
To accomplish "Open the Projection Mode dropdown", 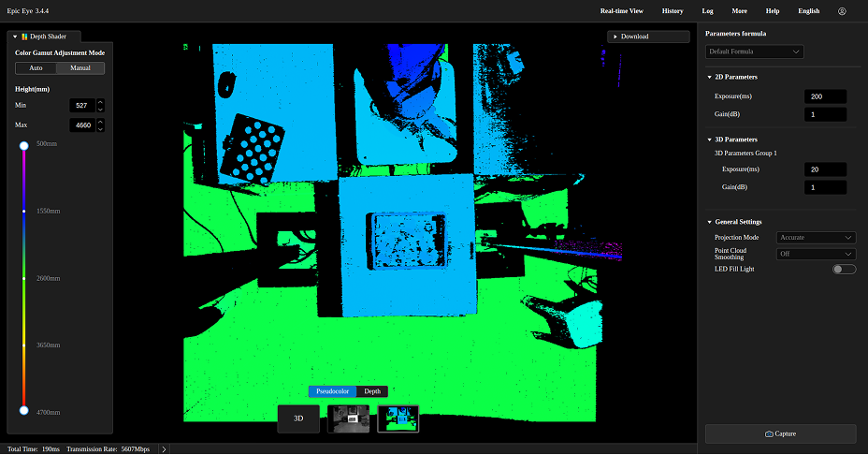I will coord(817,238).
